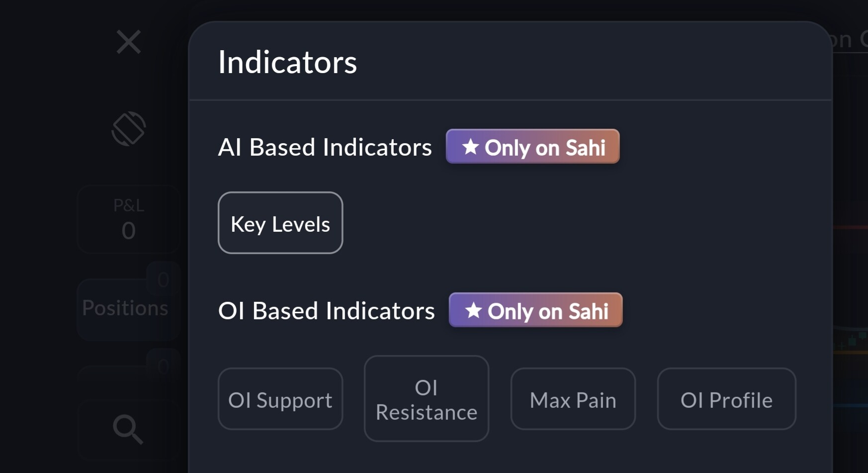Image resolution: width=868 pixels, height=473 pixels.
Task: Open the search magnifier icon
Action: (x=128, y=429)
